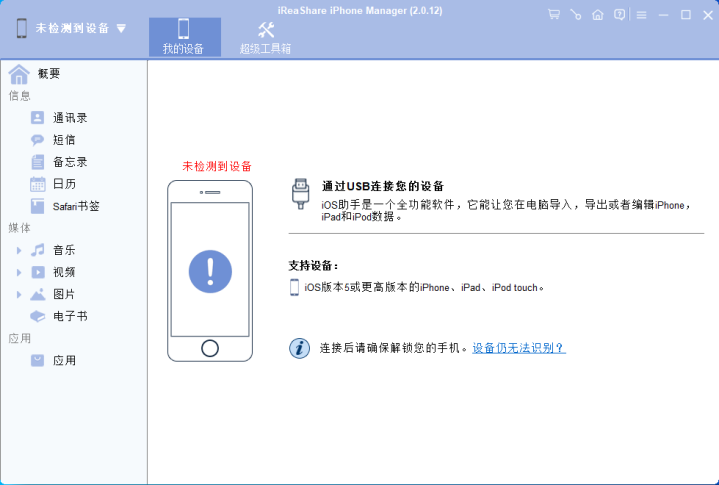Click the 设备仍无法识别？ link

[519, 348]
